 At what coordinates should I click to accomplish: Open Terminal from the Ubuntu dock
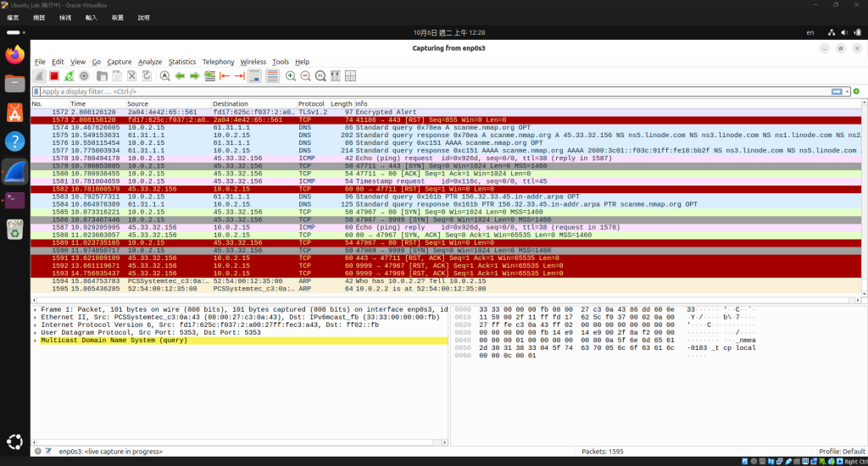[15, 200]
